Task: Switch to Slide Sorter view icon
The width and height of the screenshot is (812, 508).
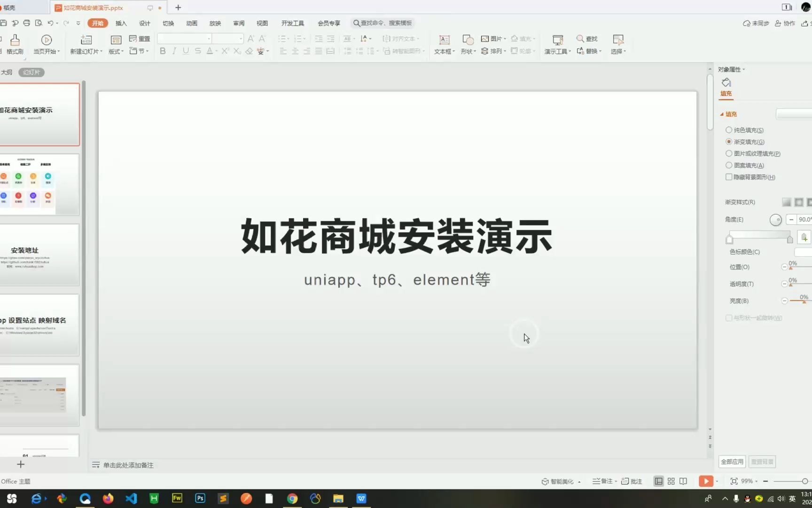Action: pos(671,481)
